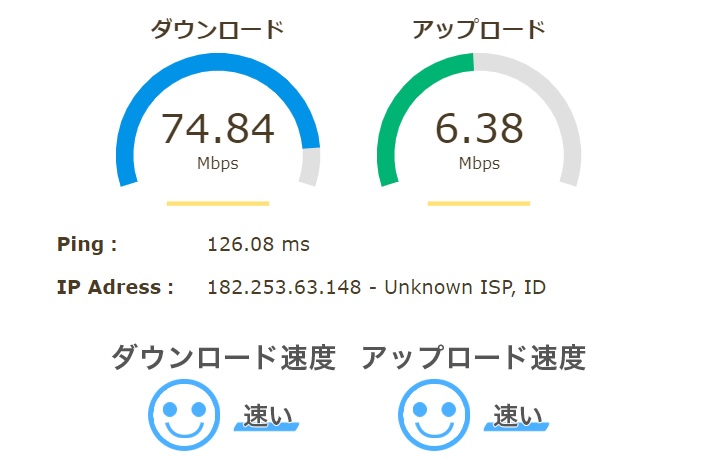Click the ダウンロード速度 rating heading

223,357
